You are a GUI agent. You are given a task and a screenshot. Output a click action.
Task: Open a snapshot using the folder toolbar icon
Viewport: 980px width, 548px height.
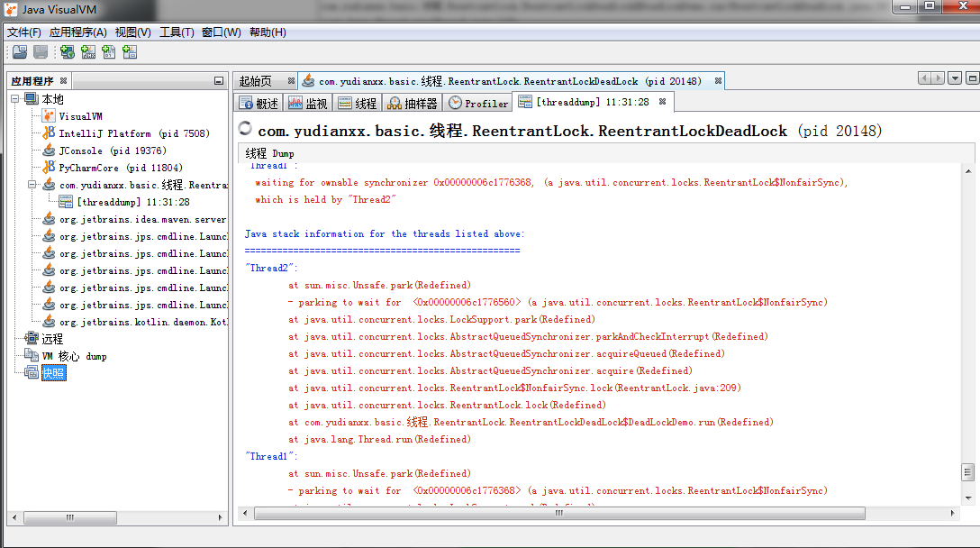(x=19, y=51)
